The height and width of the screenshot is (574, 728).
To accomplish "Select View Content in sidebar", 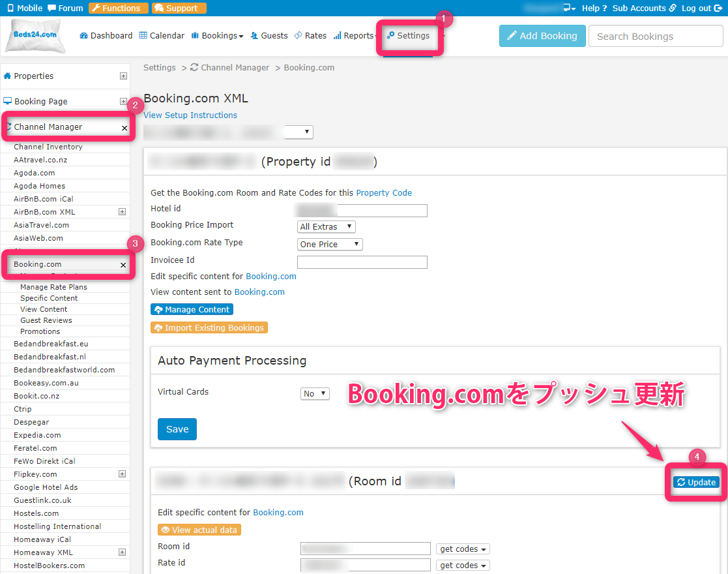I will [44, 309].
